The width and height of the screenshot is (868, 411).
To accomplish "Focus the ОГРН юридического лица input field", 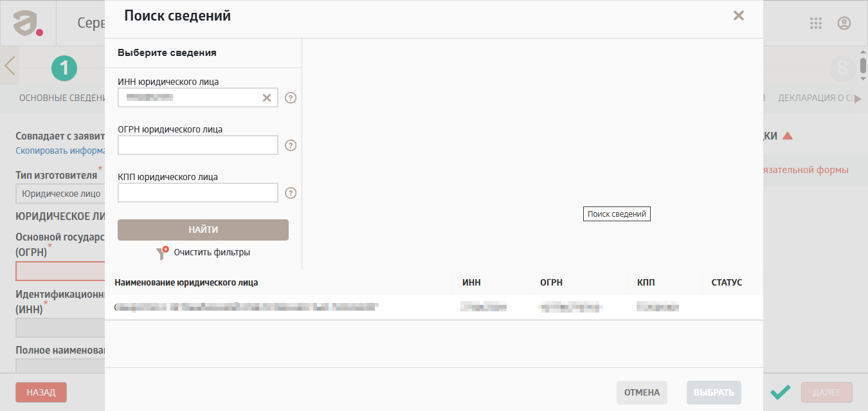I will (198, 145).
